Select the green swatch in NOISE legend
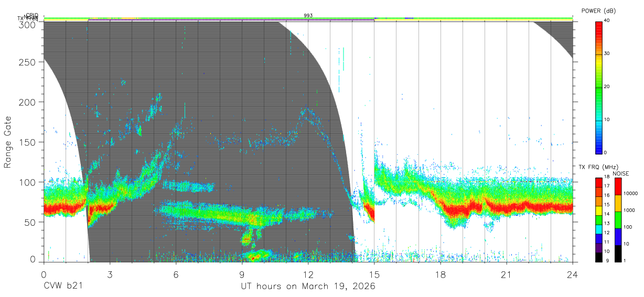The height and width of the screenshot is (297, 644). point(618,219)
